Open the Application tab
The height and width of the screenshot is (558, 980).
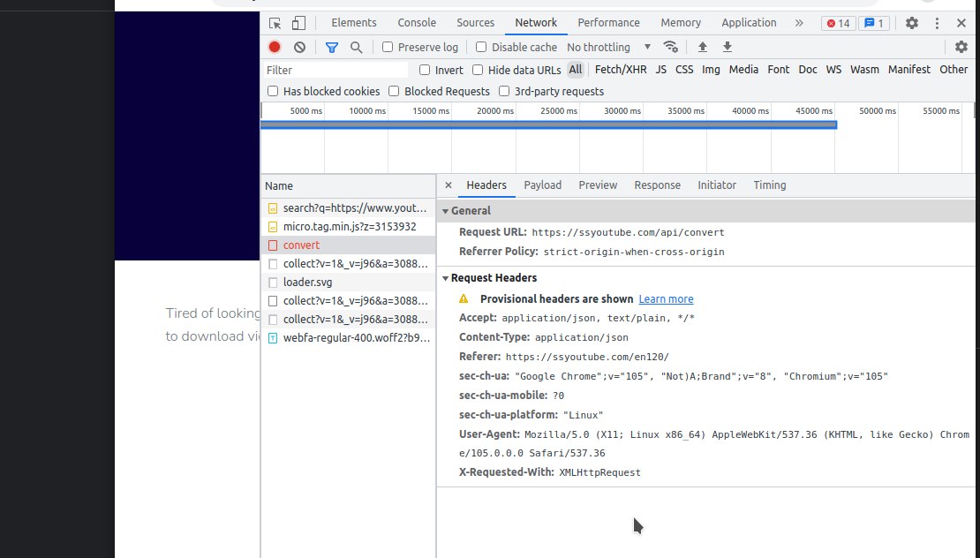click(x=749, y=22)
